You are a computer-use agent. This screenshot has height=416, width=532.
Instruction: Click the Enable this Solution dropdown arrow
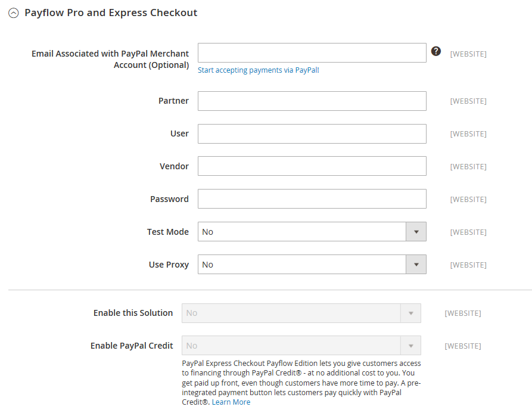click(411, 313)
